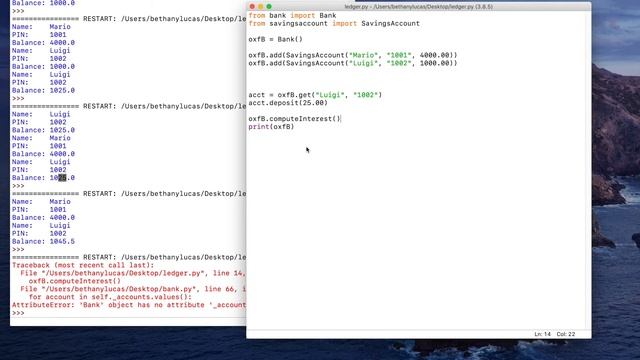640x360 pixels.
Task: Place cursor on 'oxfB = Bank()' line
Action: (x=276, y=40)
